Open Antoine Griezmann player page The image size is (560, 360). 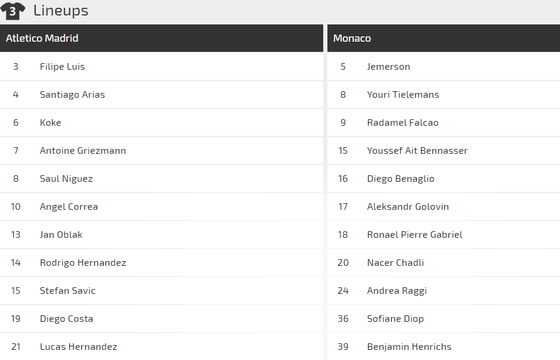[83, 151]
